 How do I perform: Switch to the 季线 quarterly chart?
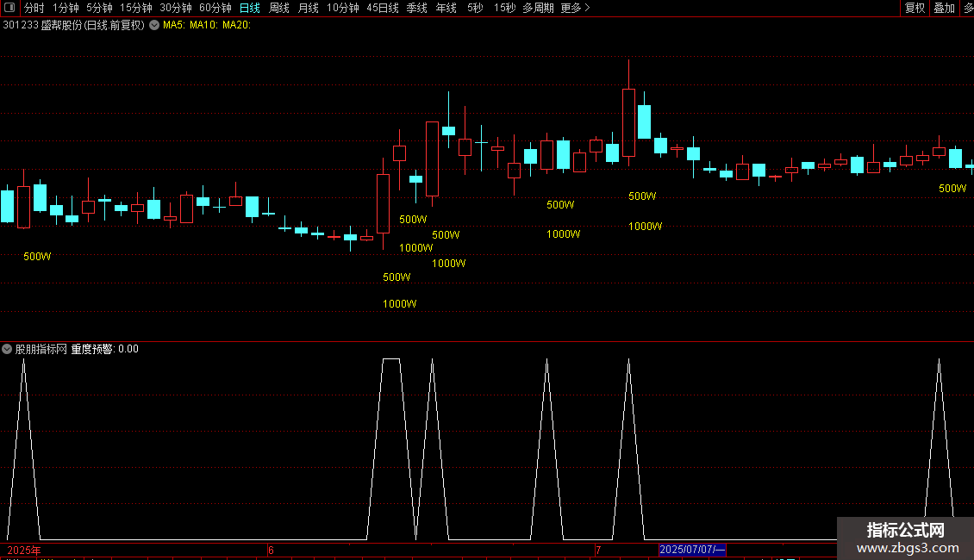pos(416,8)
